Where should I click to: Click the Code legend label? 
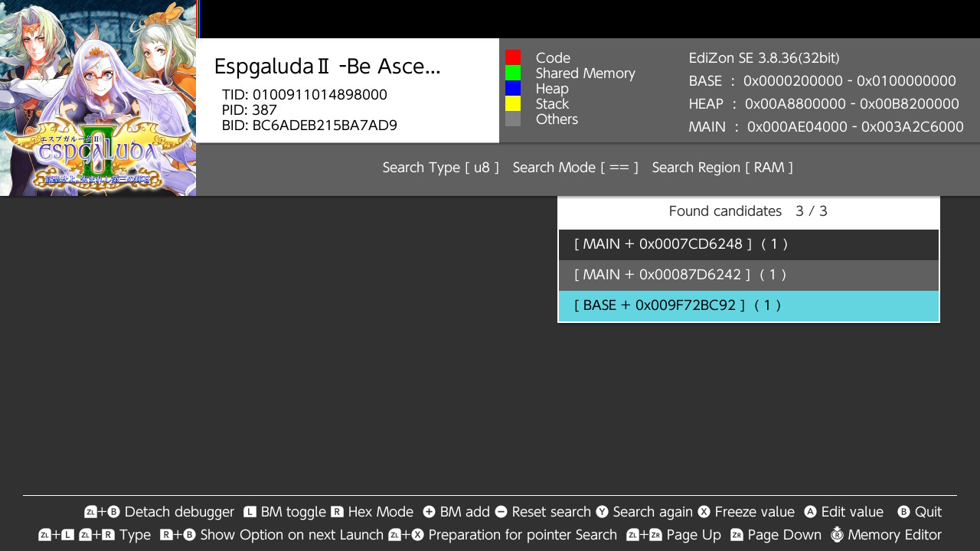point(553,58)
